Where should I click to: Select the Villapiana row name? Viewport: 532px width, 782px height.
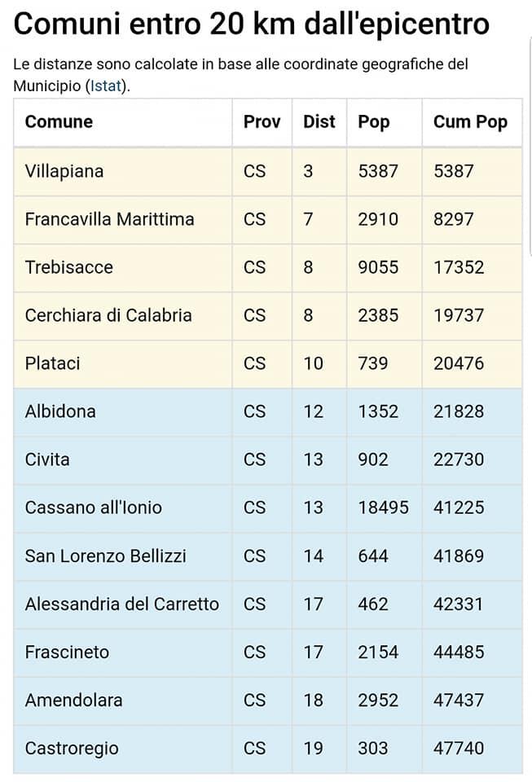64,171
